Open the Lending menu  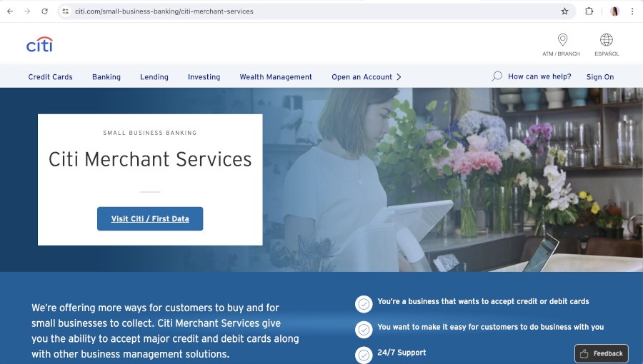tap(154, 77)
